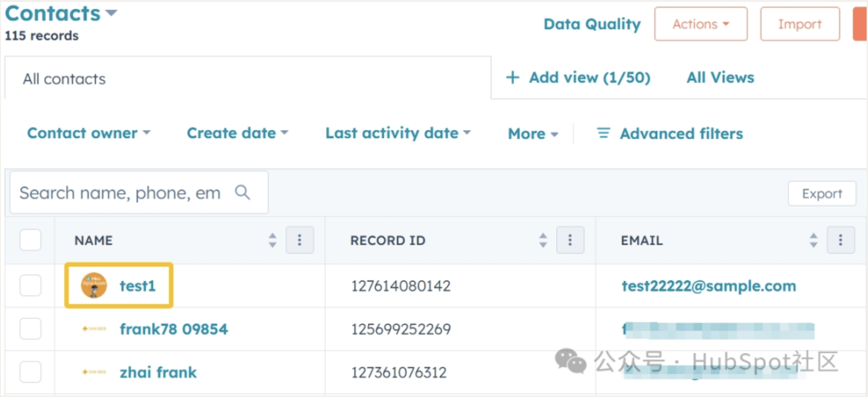Open NAME column options menu
This screenshot has height=397, width=868.
pos(299,240)
